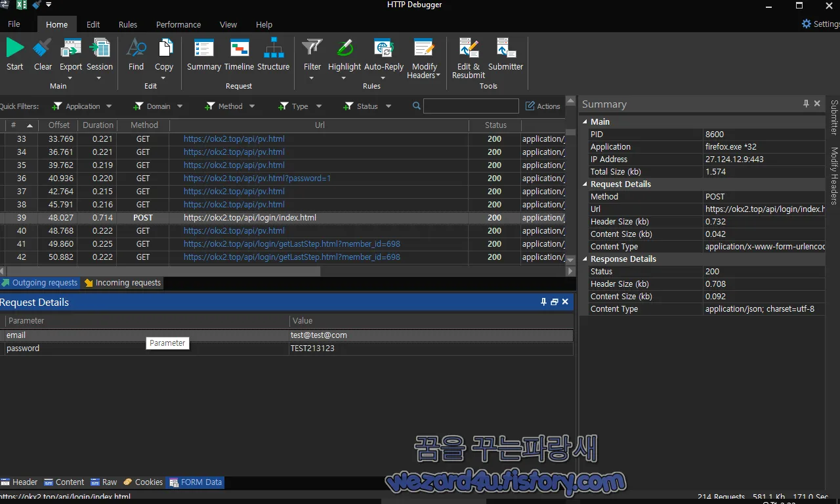
Task: Open the Modify Headers tool
Action: point(424,59)
